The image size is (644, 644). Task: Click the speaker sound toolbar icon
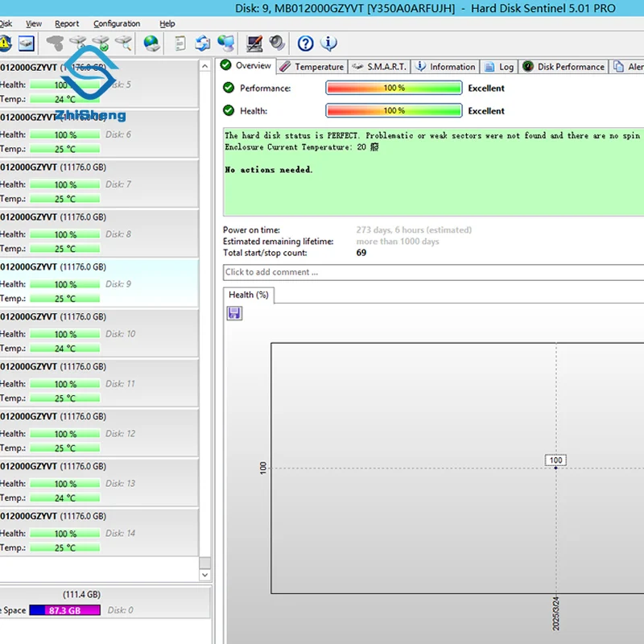[277, 43]
